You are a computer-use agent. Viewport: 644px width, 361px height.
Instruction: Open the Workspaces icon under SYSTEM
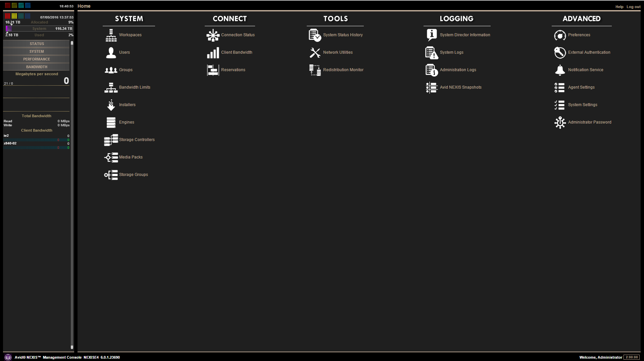111,35
